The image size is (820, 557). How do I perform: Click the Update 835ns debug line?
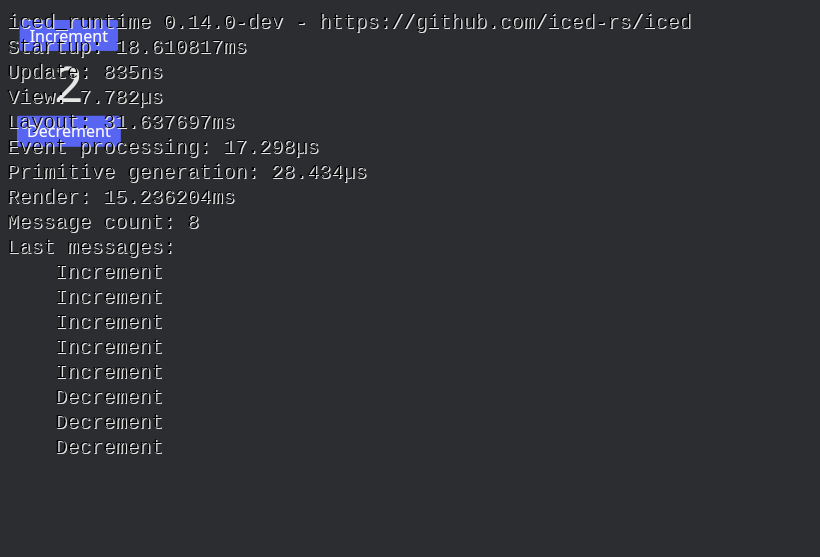click(x=86, y=73)
